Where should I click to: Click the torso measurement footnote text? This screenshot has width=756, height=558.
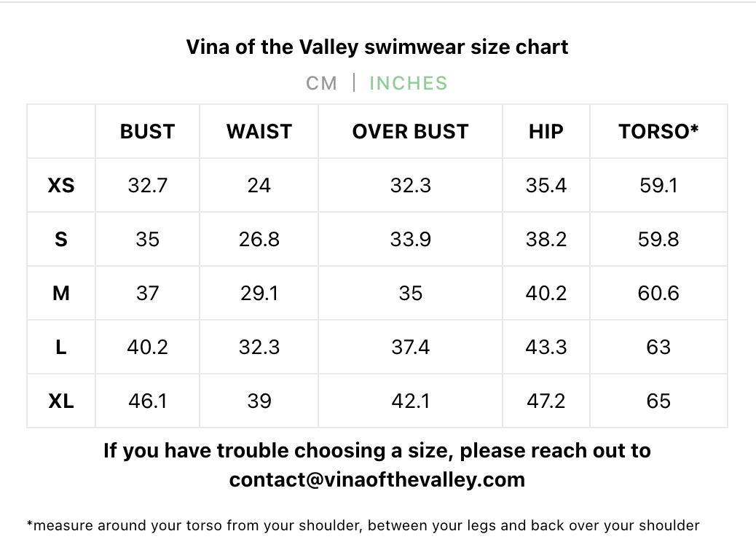coord(363,525)
